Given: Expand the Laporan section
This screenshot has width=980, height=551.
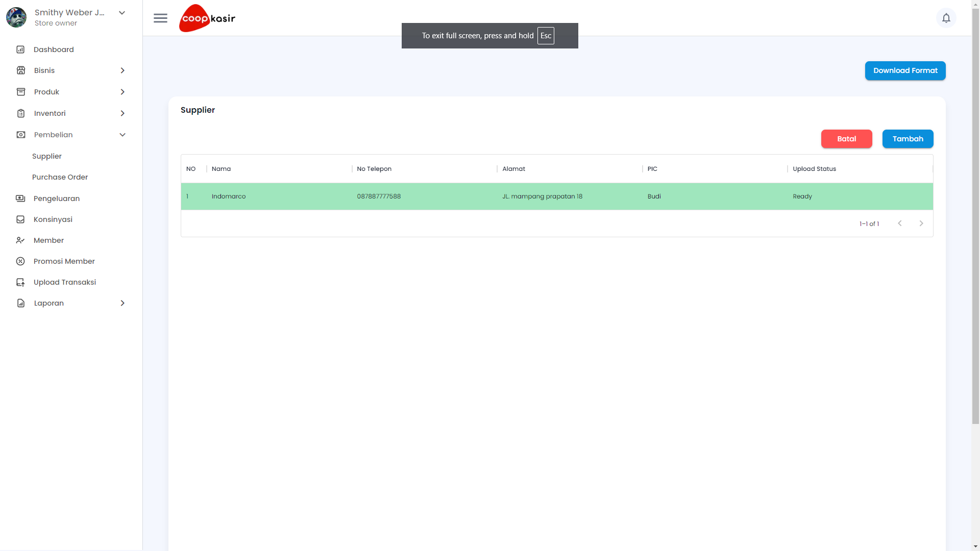Looking at the screenshot, I should [122, 303].
